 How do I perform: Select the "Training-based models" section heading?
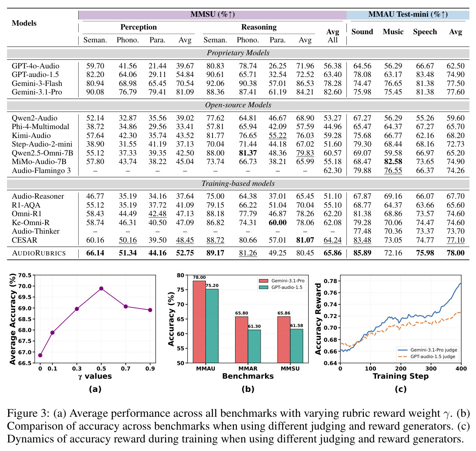[x=238, y=184]
